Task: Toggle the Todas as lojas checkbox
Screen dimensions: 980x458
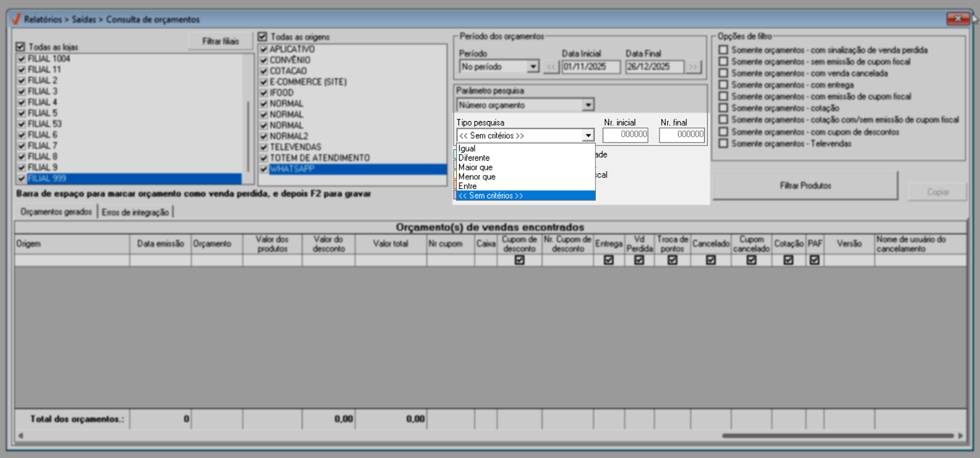Action: click(x=21, y=47)
